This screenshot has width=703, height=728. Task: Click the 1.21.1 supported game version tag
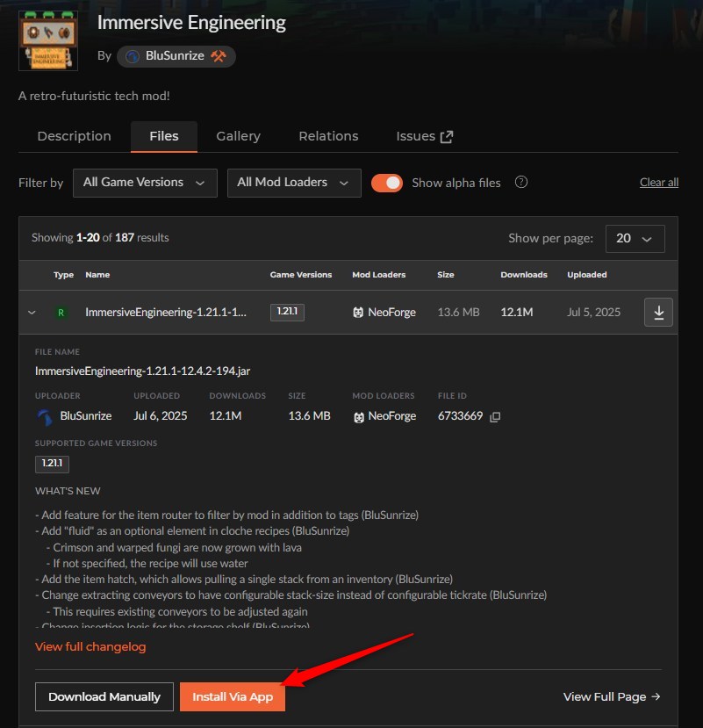pyautogui.click(x=52, y=464)
